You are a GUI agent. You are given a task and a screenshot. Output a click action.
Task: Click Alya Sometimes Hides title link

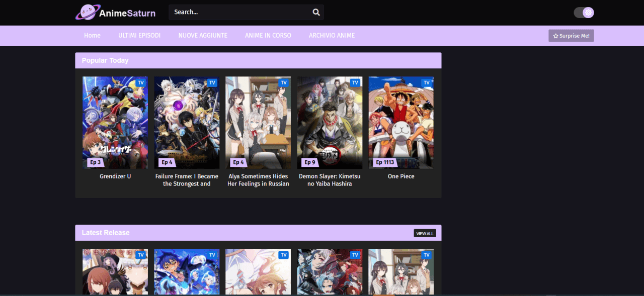pyautogui.click(x=258, y=180)
